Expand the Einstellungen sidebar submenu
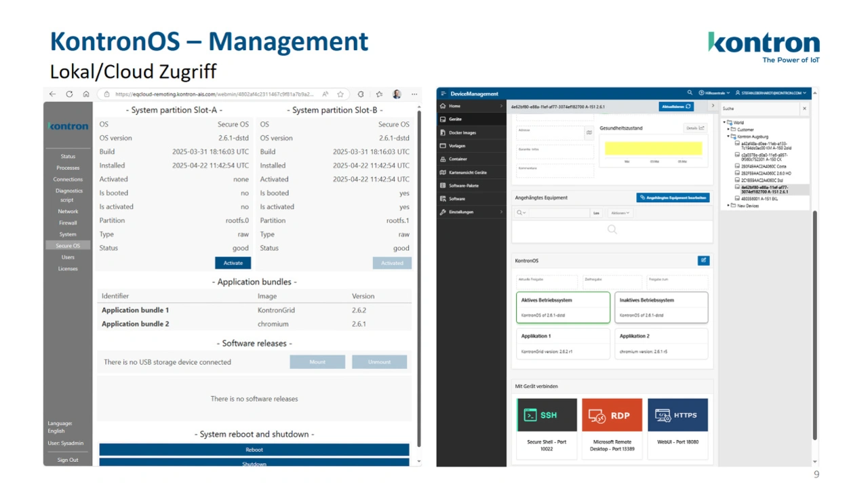This screenshot has height=489, width=868. pyautogui.click(x=501, y=212)
